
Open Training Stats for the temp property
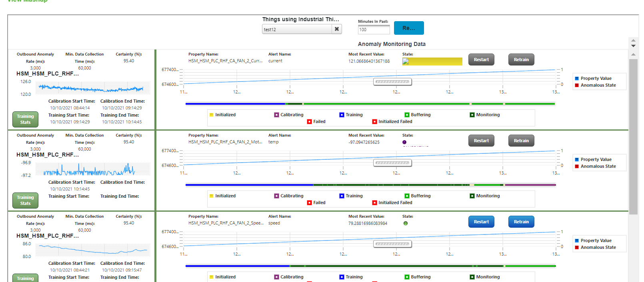25,200
